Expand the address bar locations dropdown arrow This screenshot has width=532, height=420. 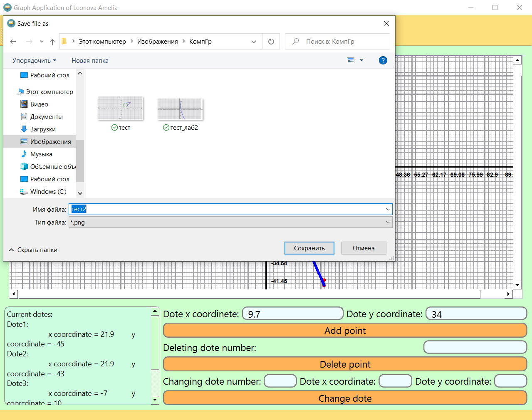pos(253,42)
